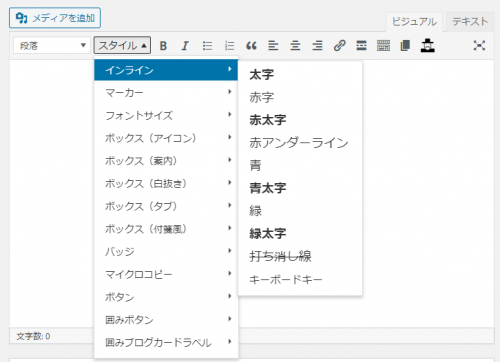The height and width of the screenshot is (362, 500).
Task: Apply the 緑太字 inline style
Action: (x=300, y=233)
